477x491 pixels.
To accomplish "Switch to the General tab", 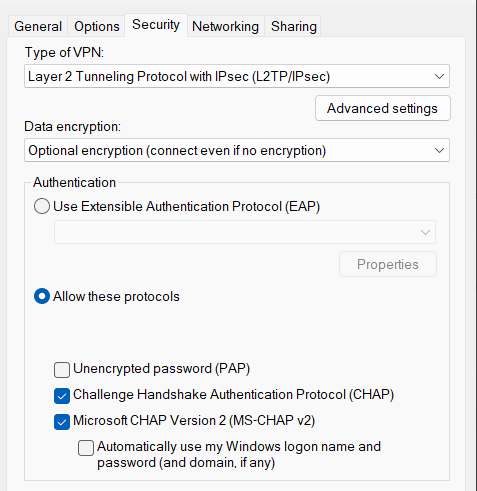I will click(x=38, y=26).
